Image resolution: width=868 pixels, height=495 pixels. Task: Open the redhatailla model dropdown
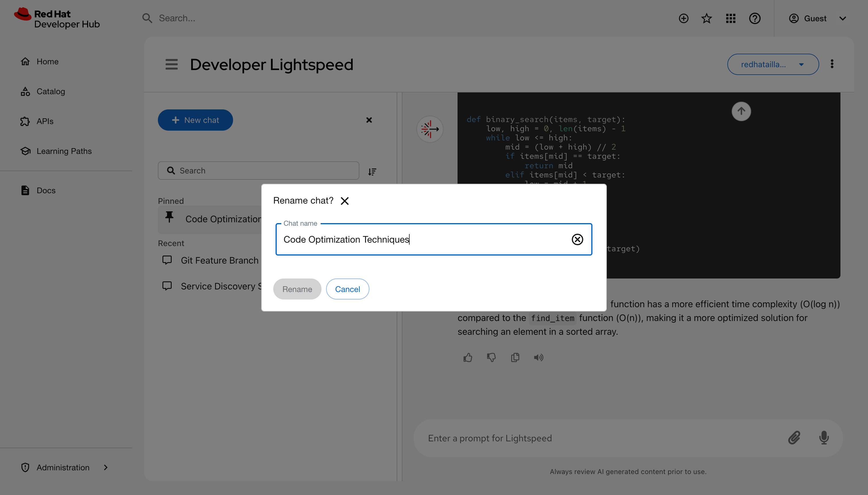[772, 64]
